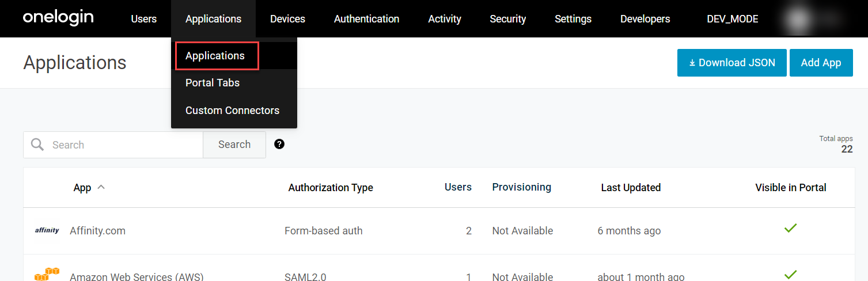Viewport: 868px width, 281px height.
Task: Click the search magnifier icon
Action: tap(37, 145)
